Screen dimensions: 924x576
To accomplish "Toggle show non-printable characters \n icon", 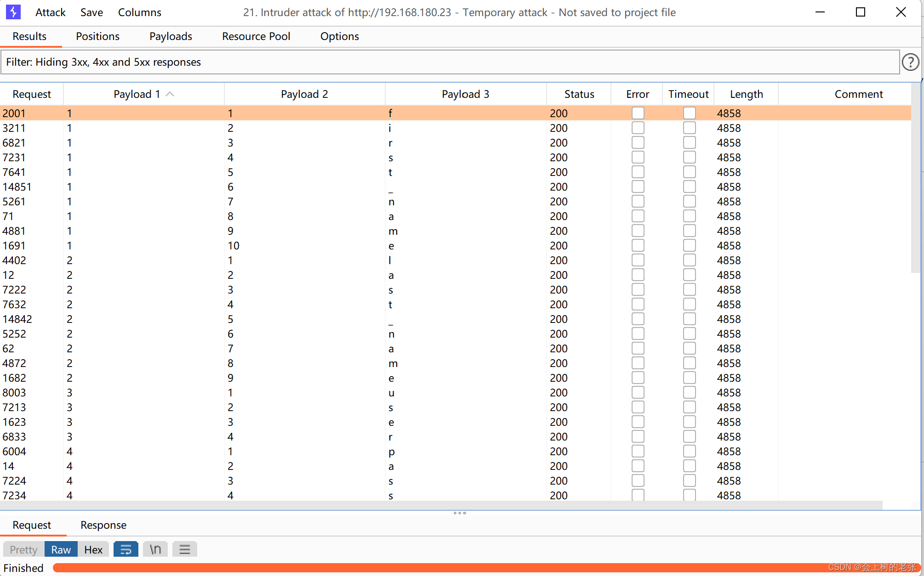I will [x=155, y=549].
